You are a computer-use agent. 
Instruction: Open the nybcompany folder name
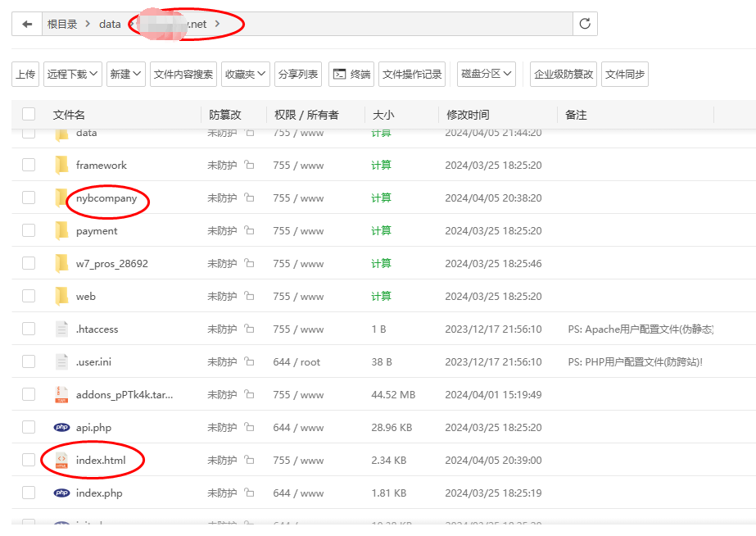(x=106, y=198)
